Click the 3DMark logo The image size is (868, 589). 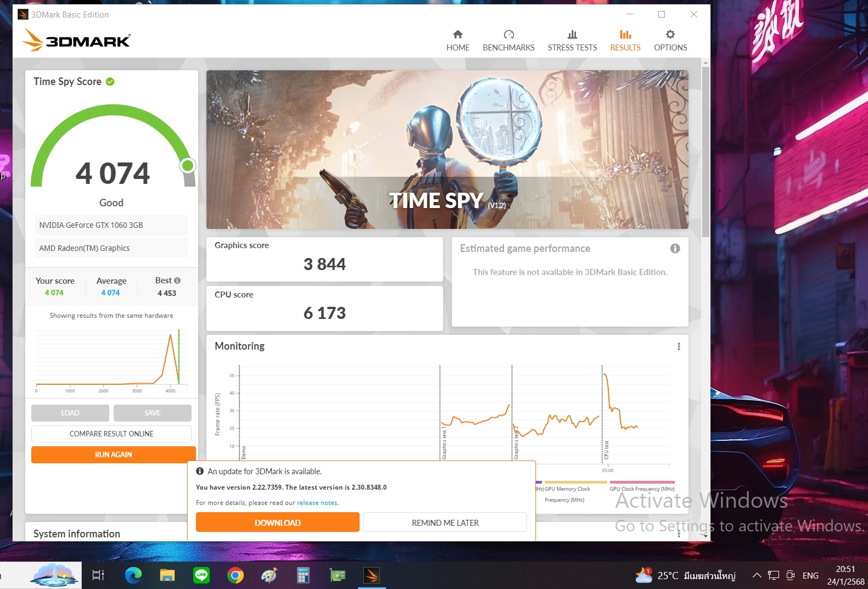[76, 40]
